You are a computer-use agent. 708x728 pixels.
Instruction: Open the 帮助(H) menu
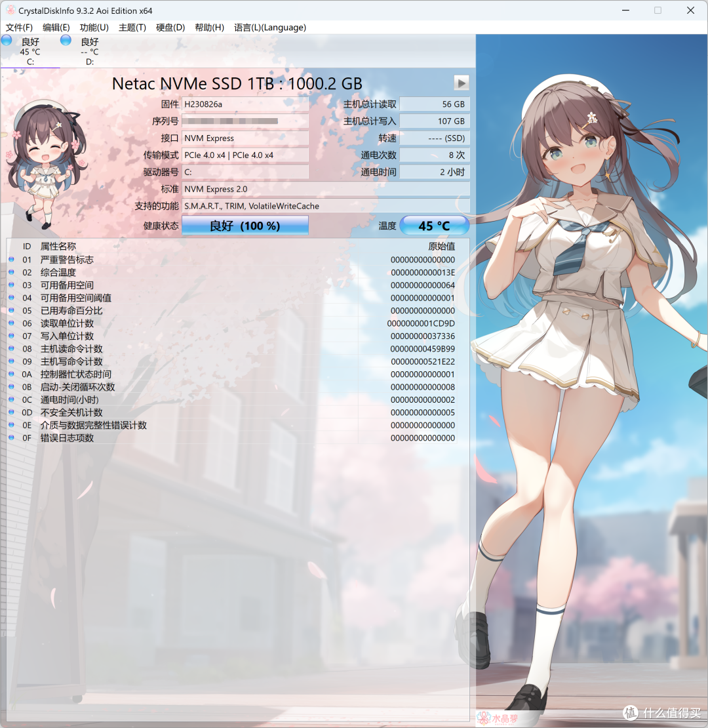(209, 28)
